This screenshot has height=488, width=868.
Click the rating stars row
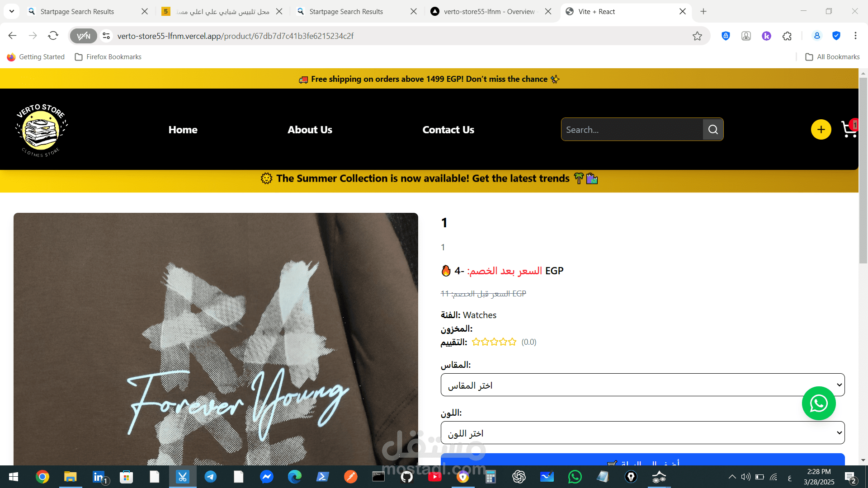pyautogui.click(x=494, y=342)
